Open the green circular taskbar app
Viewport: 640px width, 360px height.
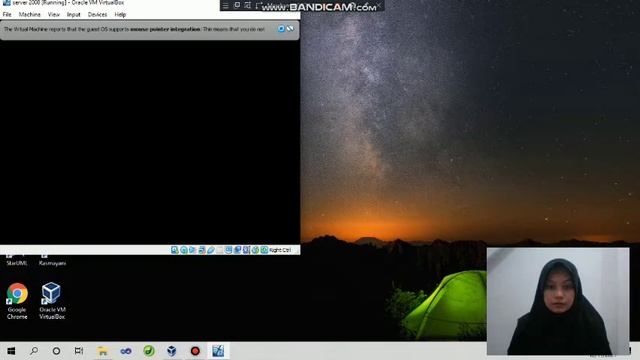(149, 351)
